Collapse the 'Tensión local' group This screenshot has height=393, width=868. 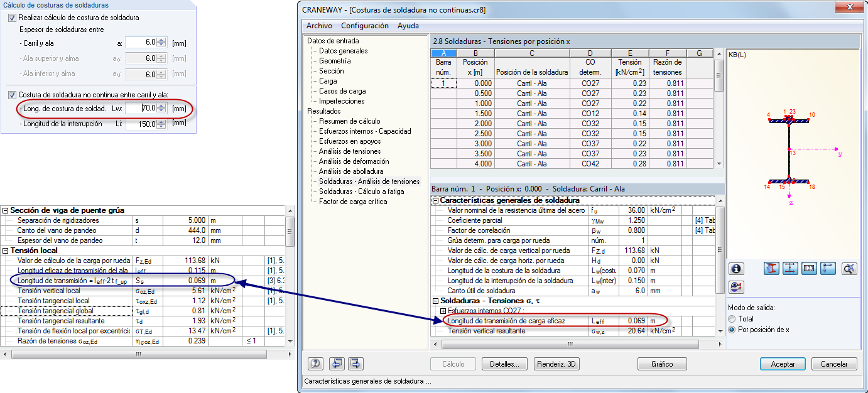point(6,250)
